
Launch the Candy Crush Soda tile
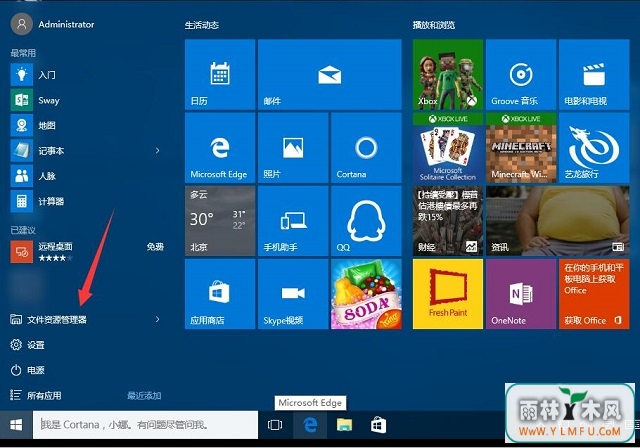coord(366,294)
